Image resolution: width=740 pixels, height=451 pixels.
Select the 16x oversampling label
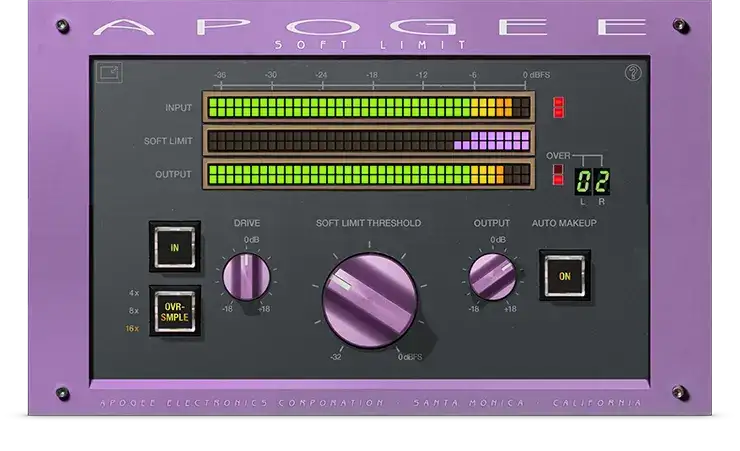[132, 329]
